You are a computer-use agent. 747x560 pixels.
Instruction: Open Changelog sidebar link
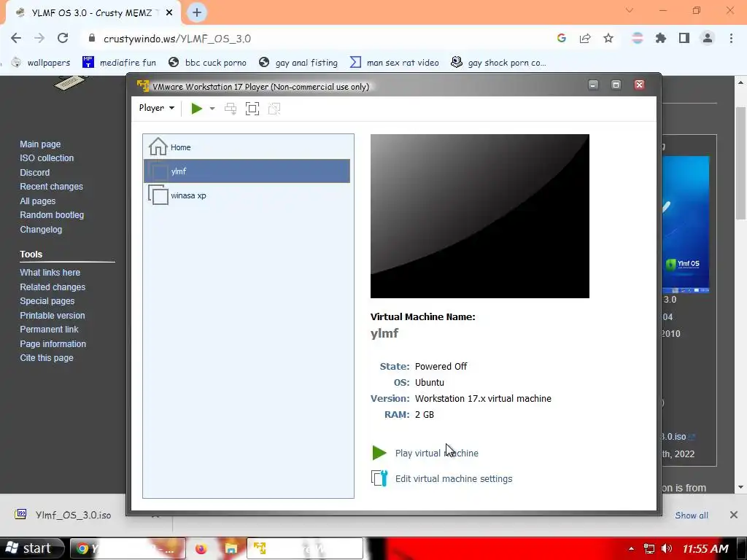41,230
